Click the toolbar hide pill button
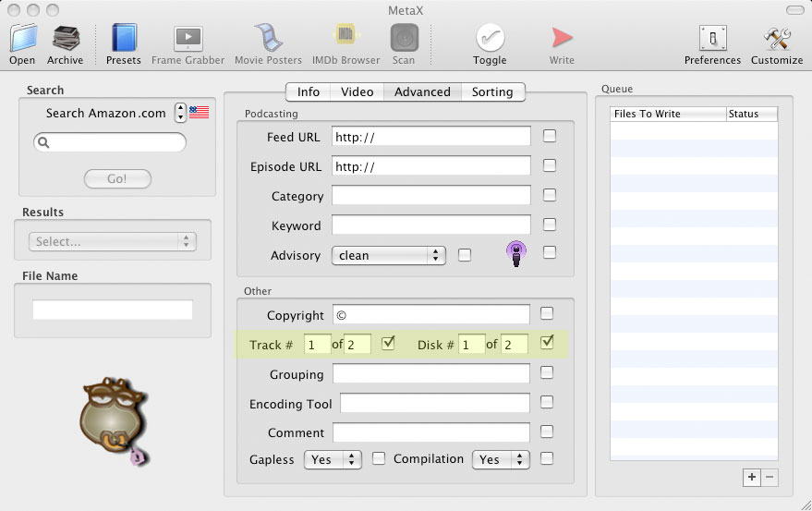Screen dimensions: 812x511 [x=795, y=10]
